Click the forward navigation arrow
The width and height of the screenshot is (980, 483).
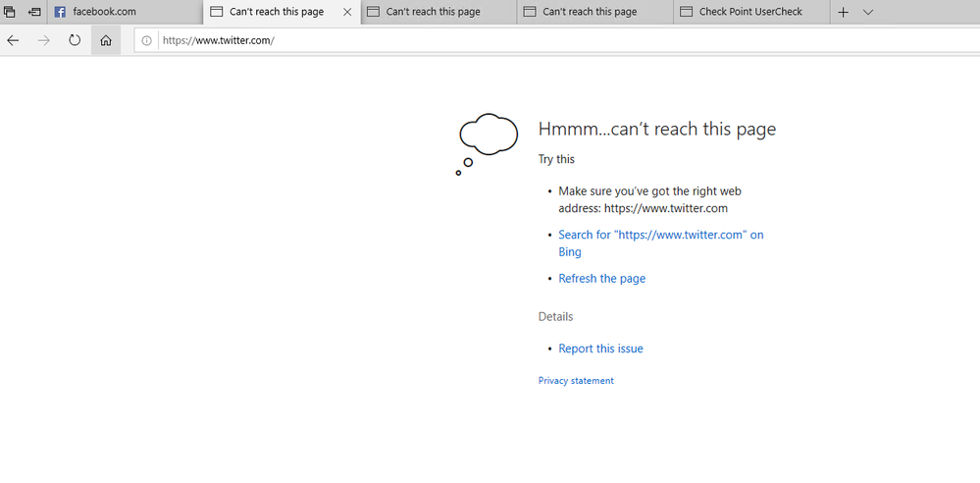point(44,40)
